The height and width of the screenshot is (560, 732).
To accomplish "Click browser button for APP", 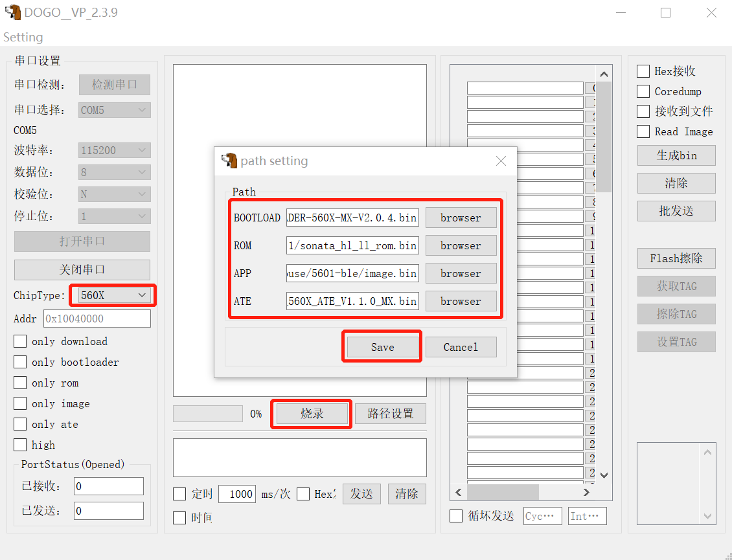I will click(461, 273).
